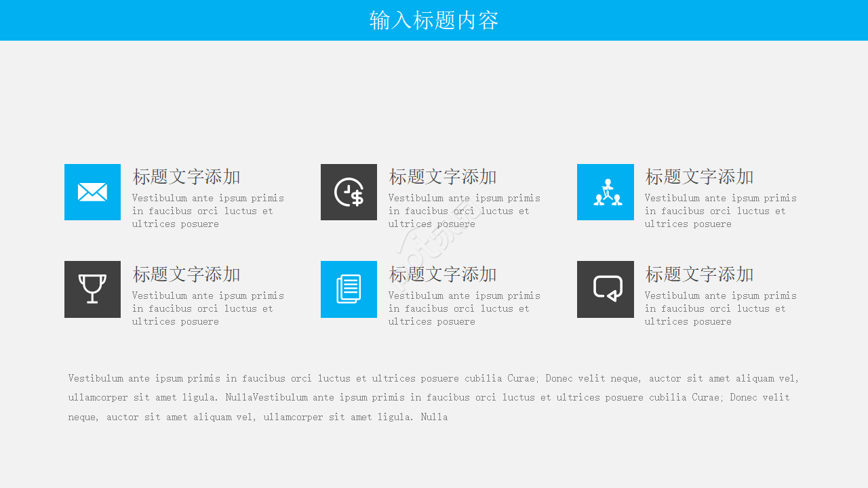Screen dimensions: 868x488
Task: Click the people team hierarchy icon
Action: 606,192
